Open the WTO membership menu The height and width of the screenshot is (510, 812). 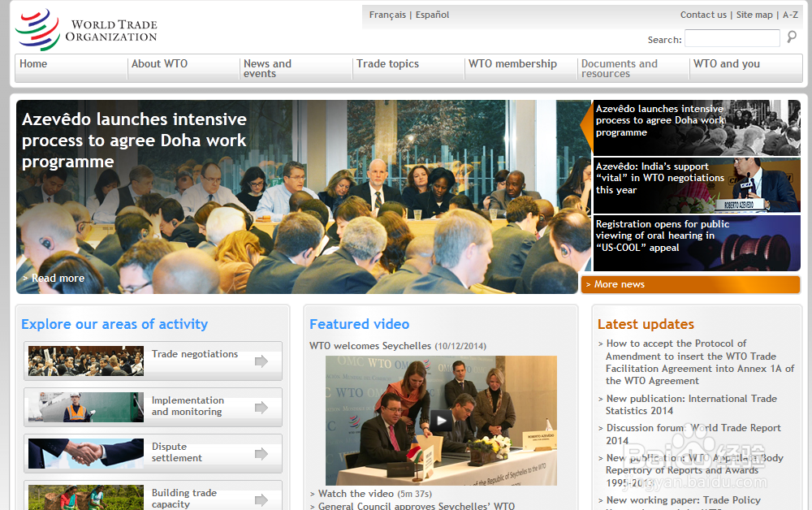pyautogui.click(x=512, y=63)
